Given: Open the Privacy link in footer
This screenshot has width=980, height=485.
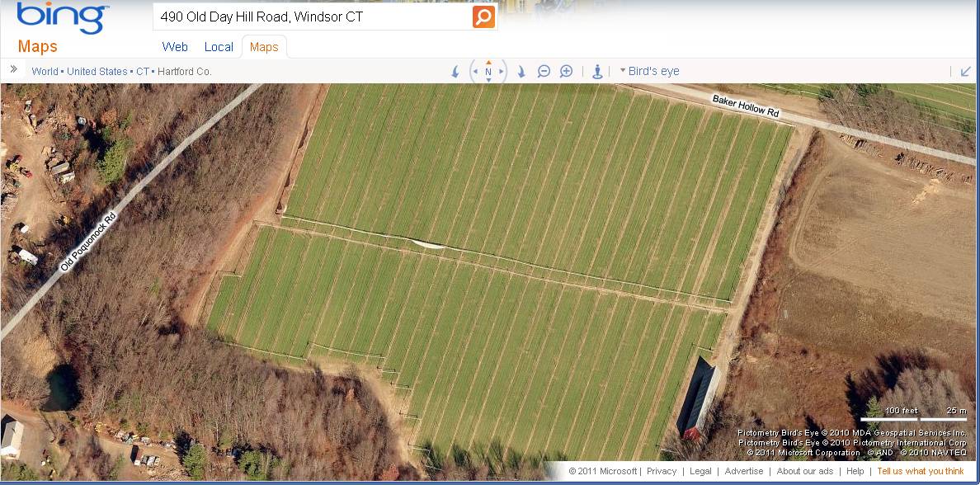Looking at the screenshot, I should point(662,471).
